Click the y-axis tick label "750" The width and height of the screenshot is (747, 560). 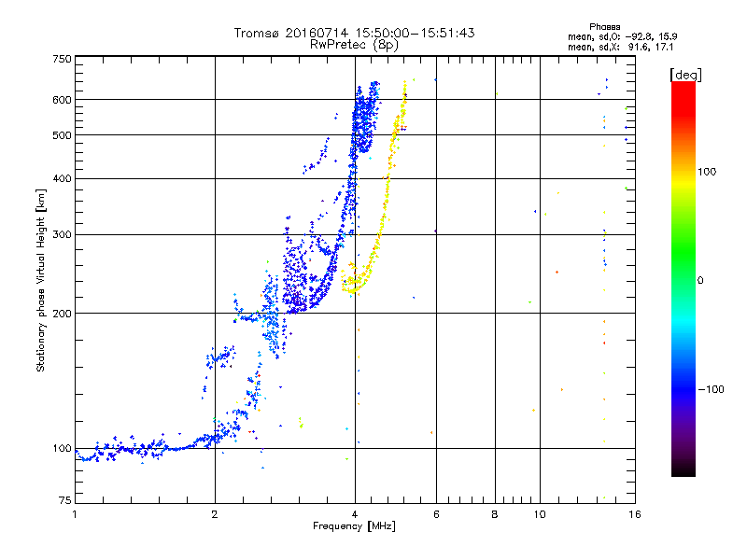point(62,59)
